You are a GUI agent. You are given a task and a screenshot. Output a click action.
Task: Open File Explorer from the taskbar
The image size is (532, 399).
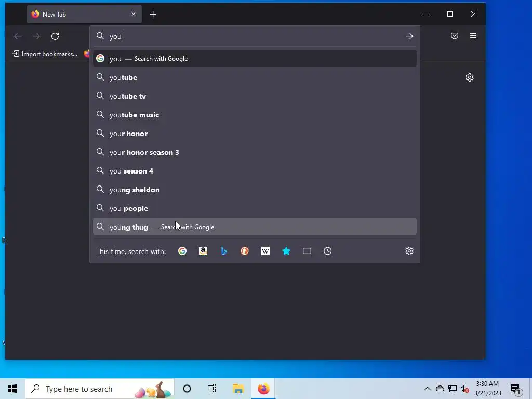click(x=238, y=389)
